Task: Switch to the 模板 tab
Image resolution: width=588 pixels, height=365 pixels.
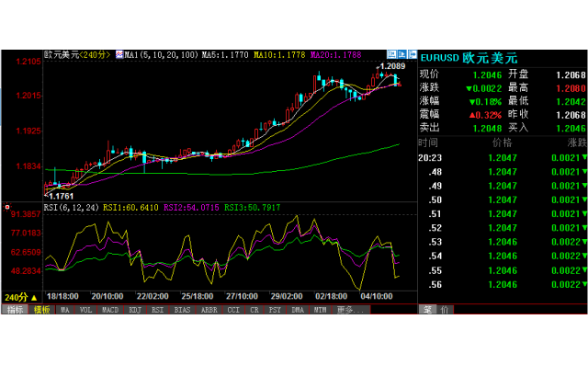Action: 41,310
